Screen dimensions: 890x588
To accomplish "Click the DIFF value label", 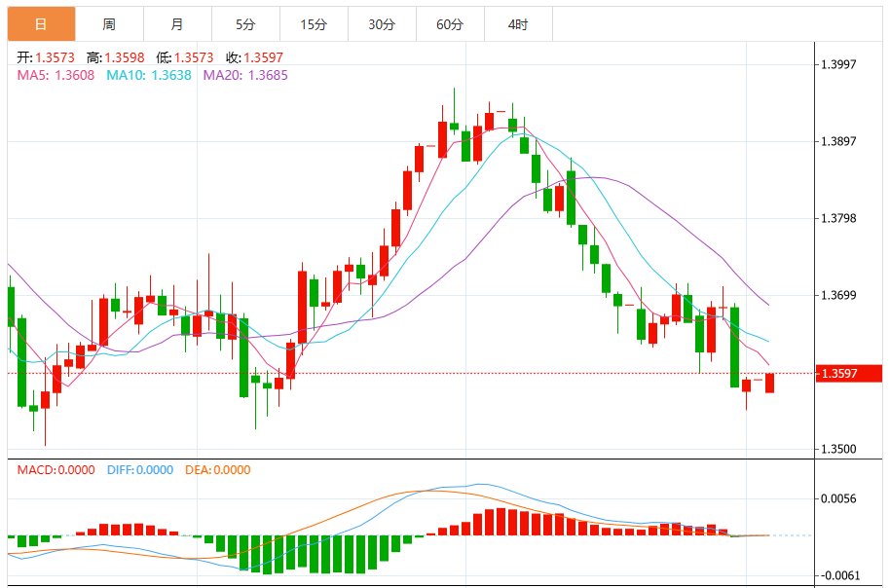I will click(x=139, y=470).
